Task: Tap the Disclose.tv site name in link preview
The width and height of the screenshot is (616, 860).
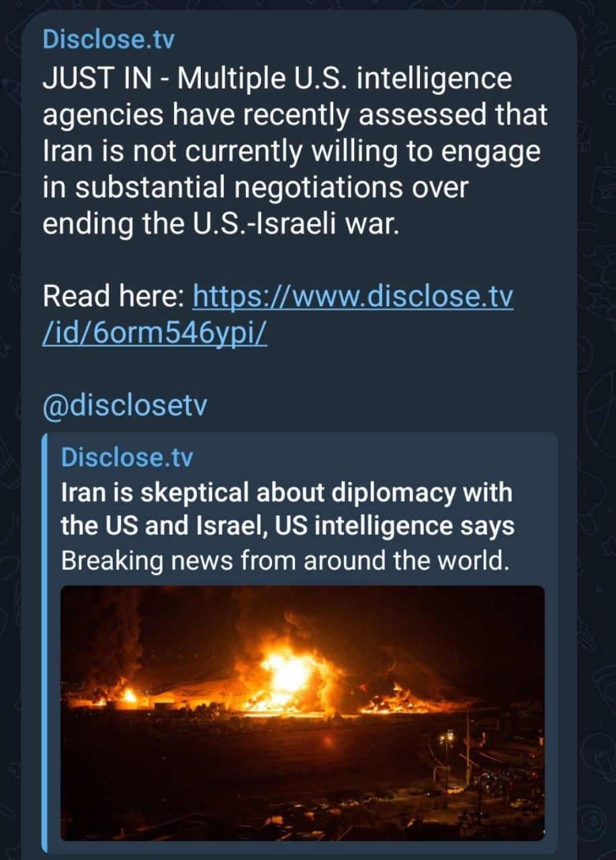Action: (127, 458)
